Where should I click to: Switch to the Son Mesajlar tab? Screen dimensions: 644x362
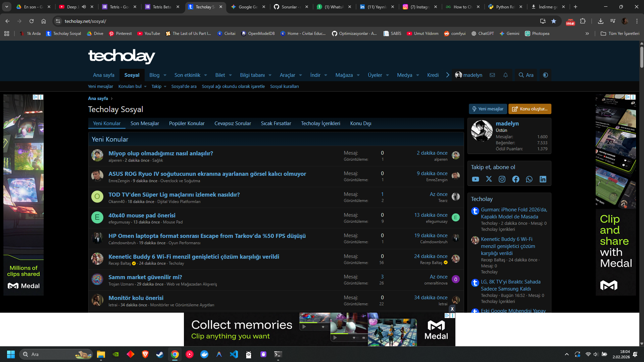[x=145, y=123]
